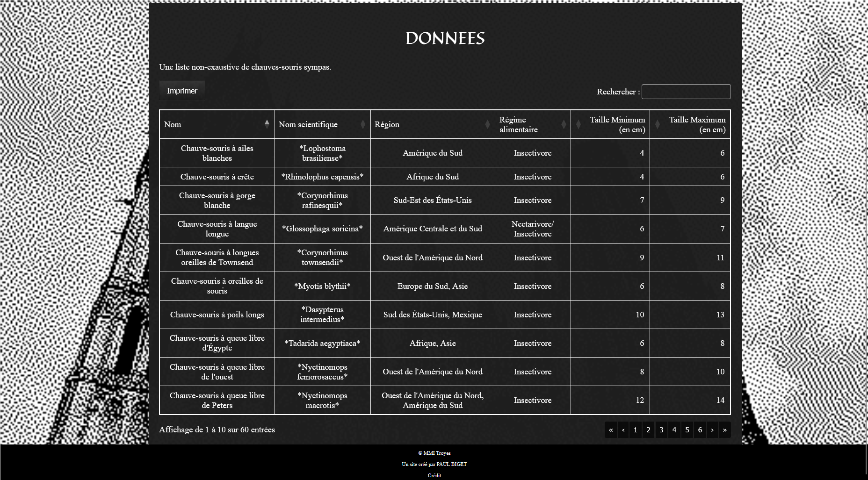Sort by the Nom column header
This screenshot has width=868, height=480.
[x=217, y=124]
